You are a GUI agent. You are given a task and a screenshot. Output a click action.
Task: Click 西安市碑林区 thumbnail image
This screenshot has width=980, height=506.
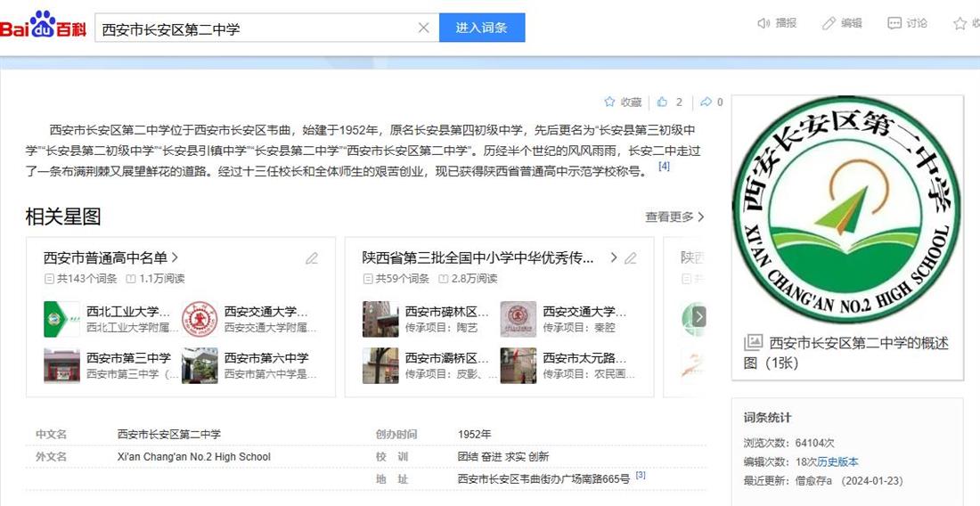(380, 319)
